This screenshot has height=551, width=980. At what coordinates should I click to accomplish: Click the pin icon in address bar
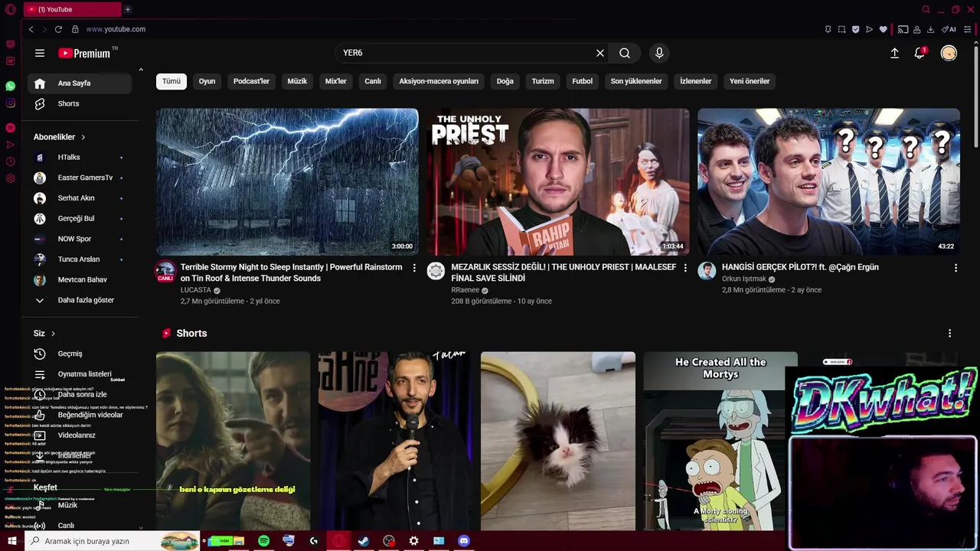pos(828,29)
